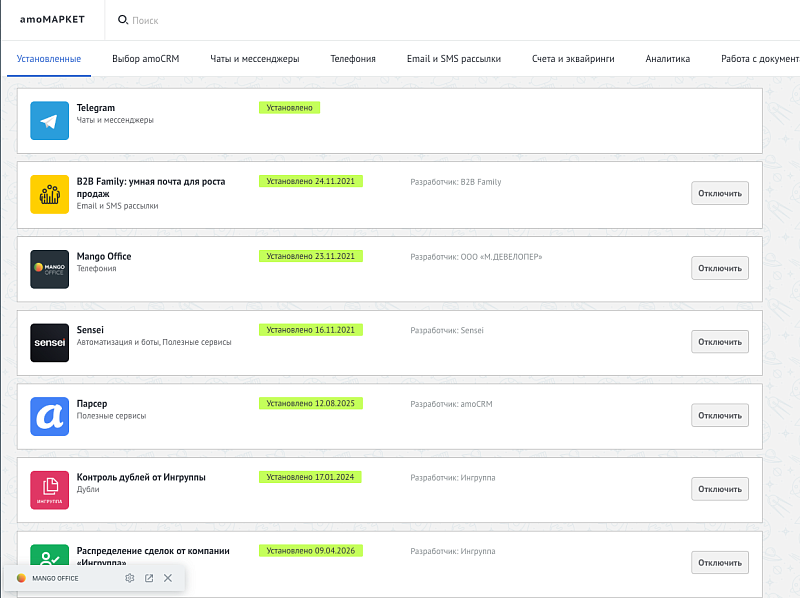Image resolution: width=800 pixels, height=598 pixels.
Task: Open the Чаты и мессенджеры tab
Action: point(255,59)
